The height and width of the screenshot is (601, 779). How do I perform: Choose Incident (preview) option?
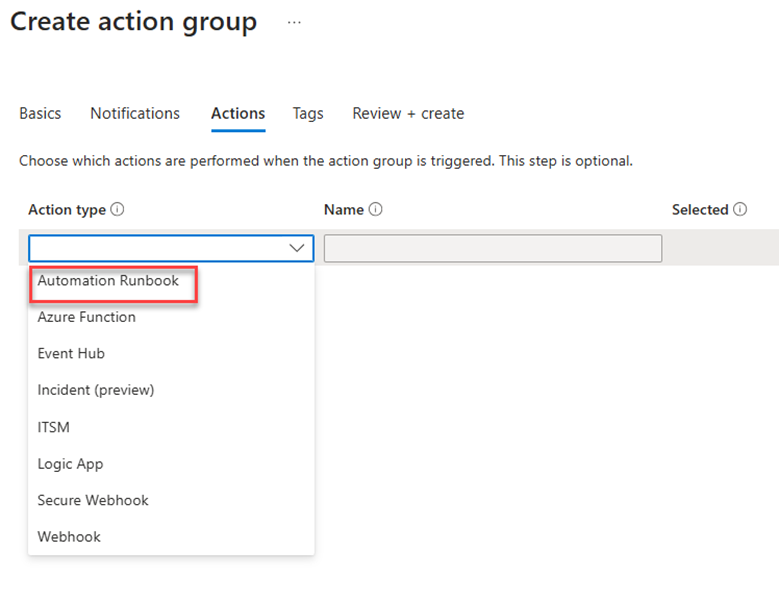(x=96, y=390)
